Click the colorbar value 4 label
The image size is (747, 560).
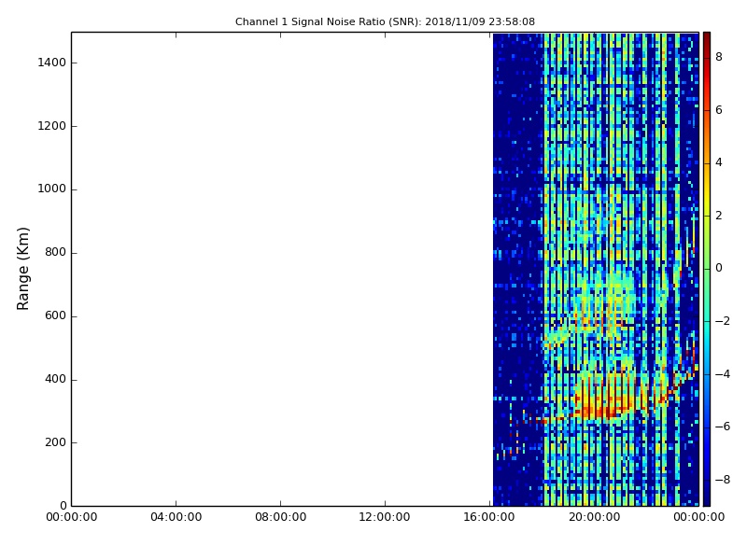coord(719,162)
